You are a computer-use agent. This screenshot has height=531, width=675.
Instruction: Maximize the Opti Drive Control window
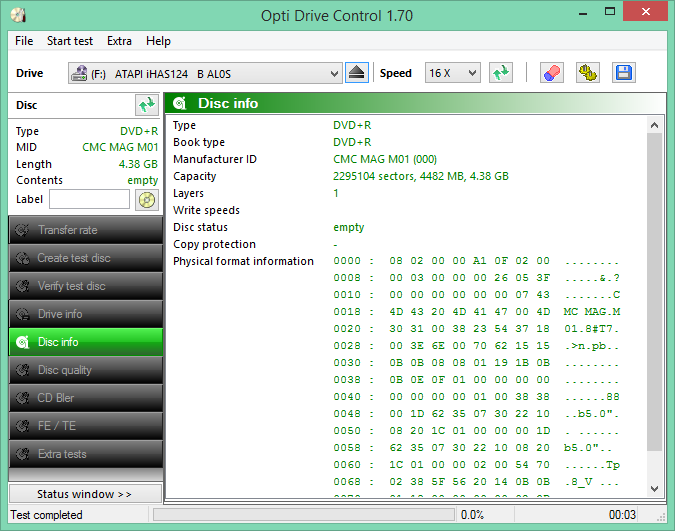point(610,12)
